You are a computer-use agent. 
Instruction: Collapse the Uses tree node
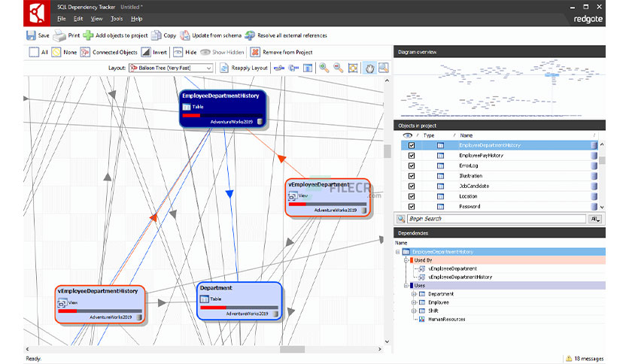click(x=406, y=286)
